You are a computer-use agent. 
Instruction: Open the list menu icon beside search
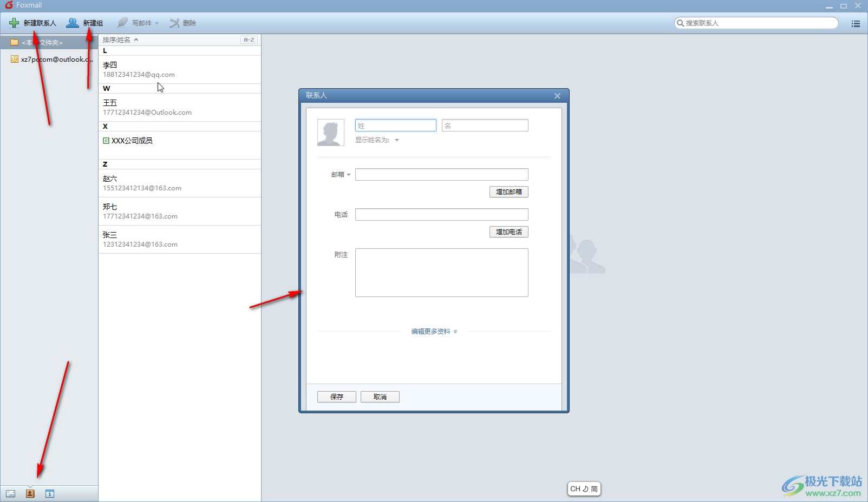click(x=856, y=23)
